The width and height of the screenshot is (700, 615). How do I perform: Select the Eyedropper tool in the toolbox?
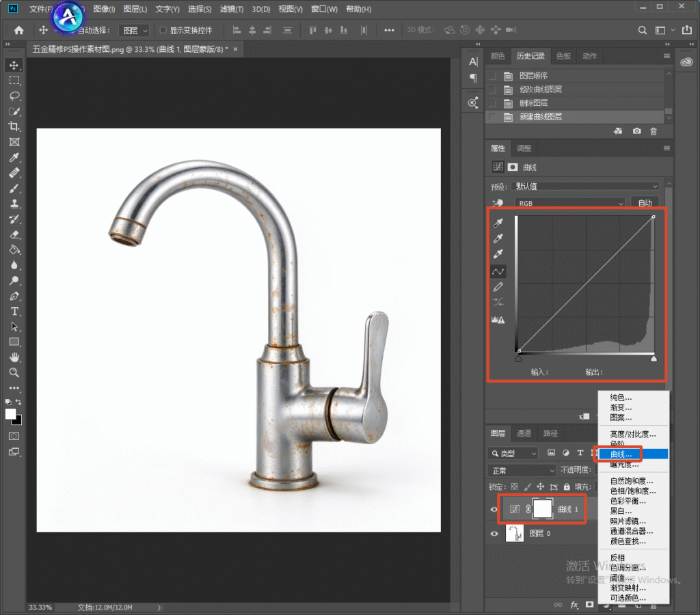(14, 158)
